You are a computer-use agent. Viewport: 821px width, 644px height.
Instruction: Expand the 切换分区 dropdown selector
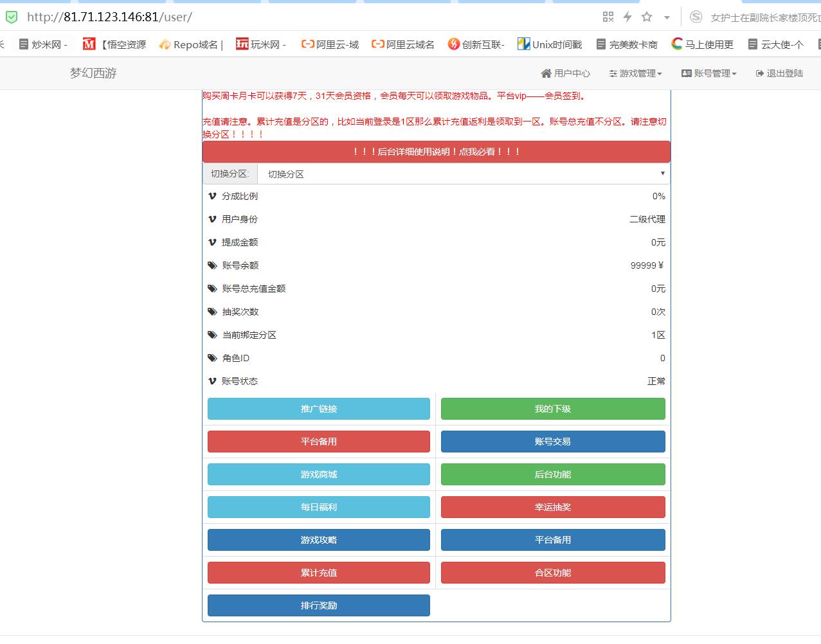click(x=463, y=174)
